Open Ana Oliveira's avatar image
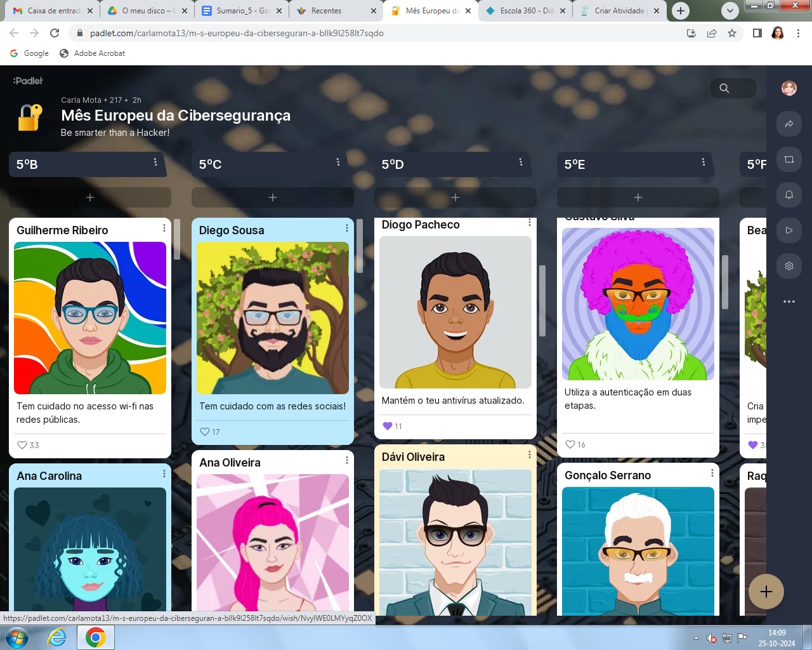 coord(273,543)
